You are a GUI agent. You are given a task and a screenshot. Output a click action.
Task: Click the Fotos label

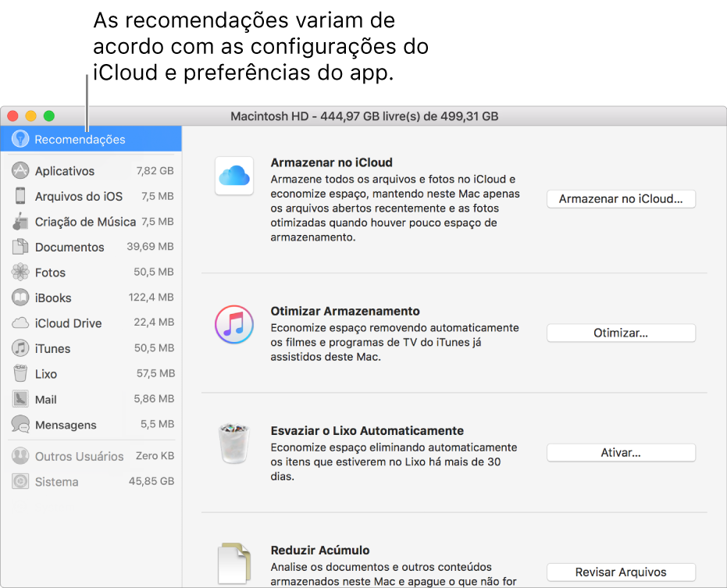[x=50, y=273]
